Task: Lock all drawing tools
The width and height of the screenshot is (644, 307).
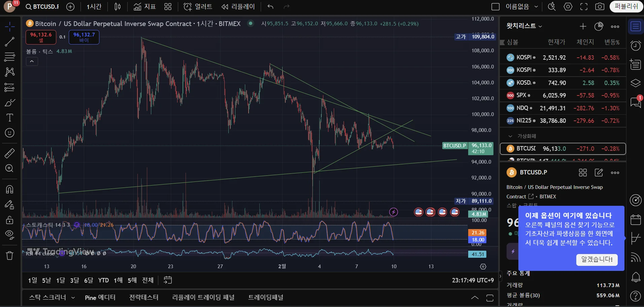Action: click(x=10, y=220)
